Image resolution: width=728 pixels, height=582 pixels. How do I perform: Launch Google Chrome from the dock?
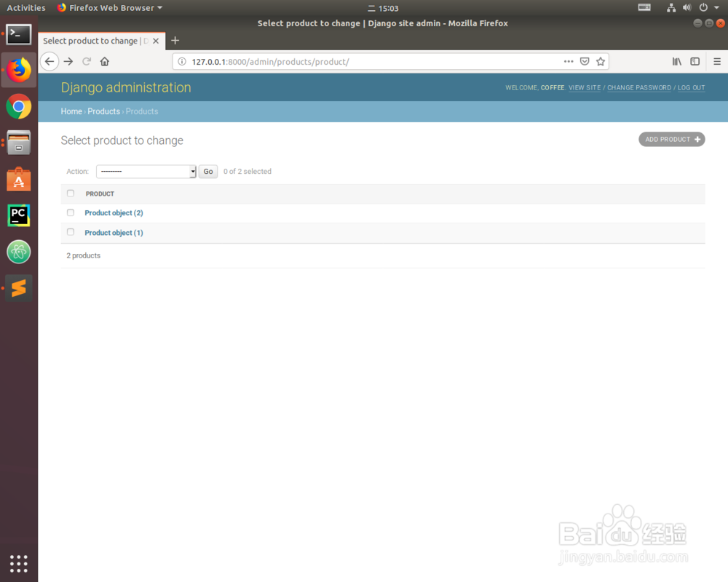[x=19, y=107]
